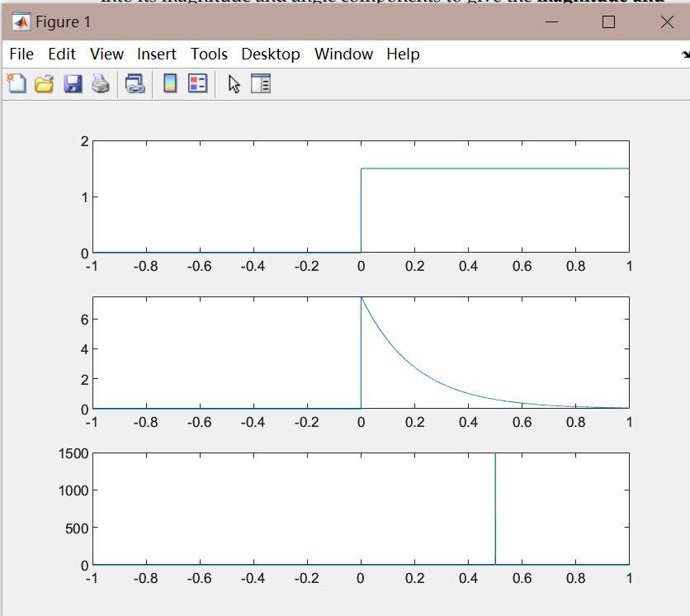
Task: Open the Help menu
Action: click(x=403, y=54)
